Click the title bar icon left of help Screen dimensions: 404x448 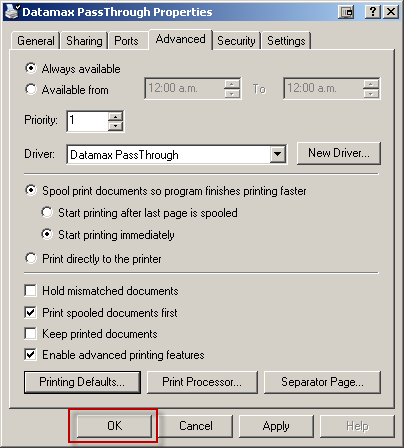(346, 12)
